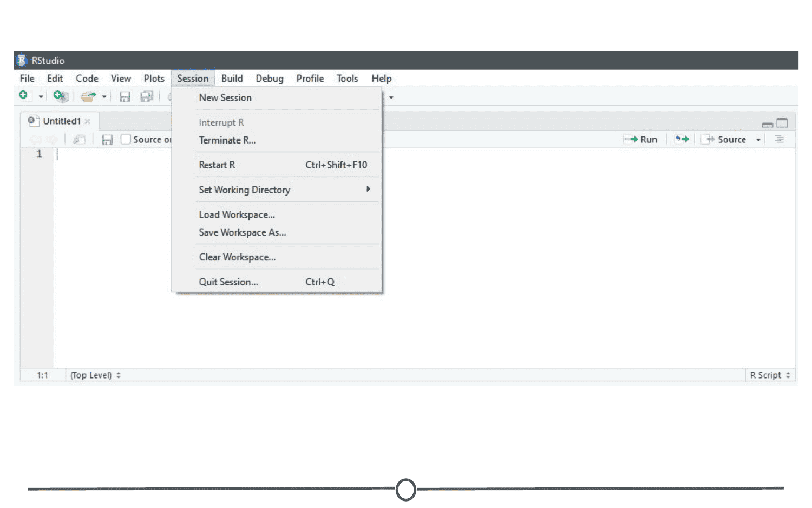Select Quit Session... menu entry

tap(277, 282)
